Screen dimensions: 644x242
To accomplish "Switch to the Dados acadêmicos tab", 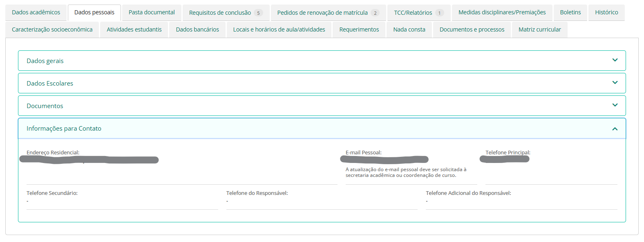I will 36,13.
